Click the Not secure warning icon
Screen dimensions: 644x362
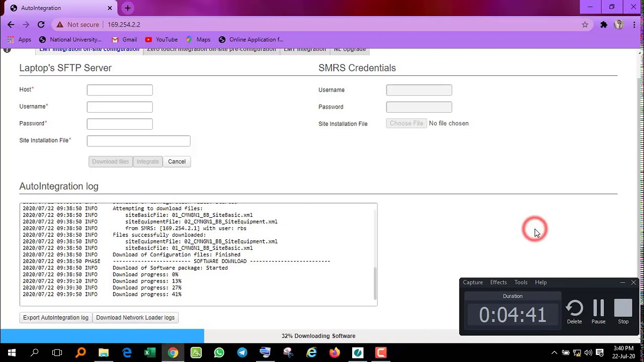click(60, 25)
